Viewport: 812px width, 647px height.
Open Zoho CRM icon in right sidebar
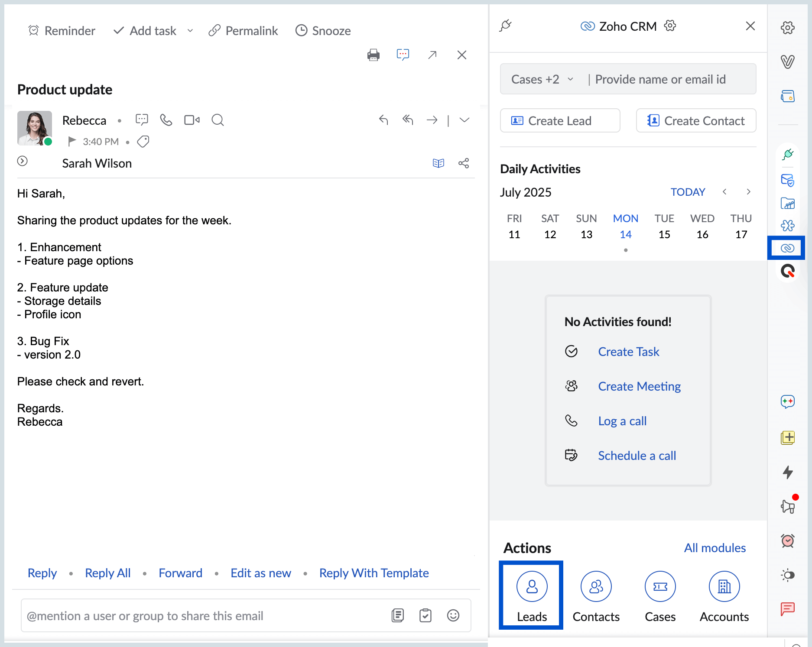pos(787,248)
